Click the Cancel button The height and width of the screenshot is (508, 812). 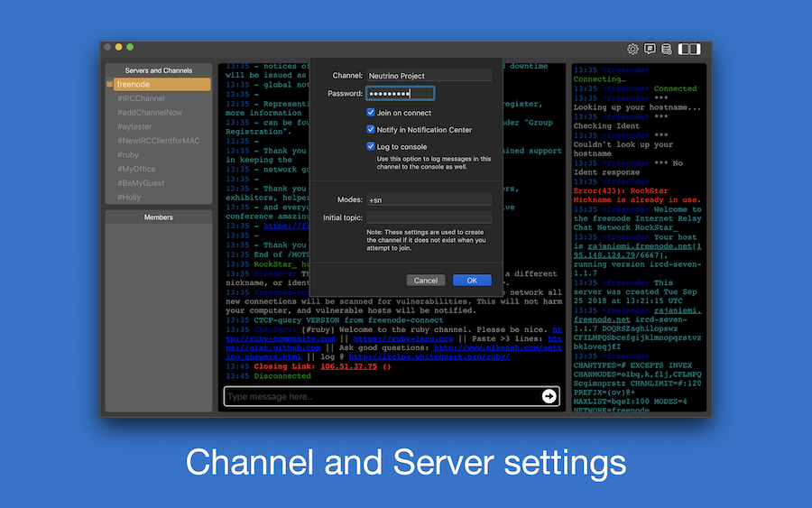(426, 280)
